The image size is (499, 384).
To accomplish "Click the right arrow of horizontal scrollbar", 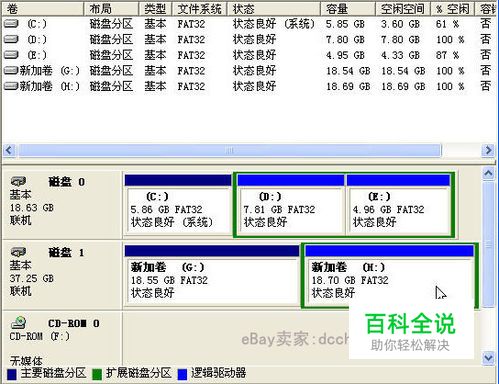I will tap(488, 150).
